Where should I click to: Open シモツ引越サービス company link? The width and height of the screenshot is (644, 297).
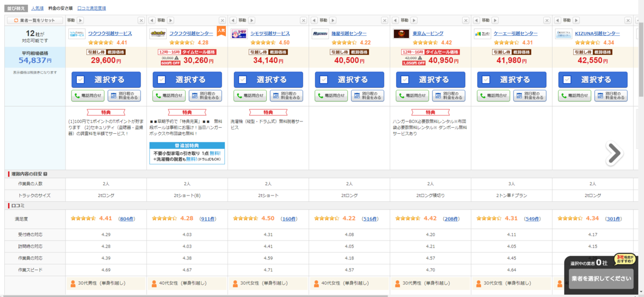269,33
